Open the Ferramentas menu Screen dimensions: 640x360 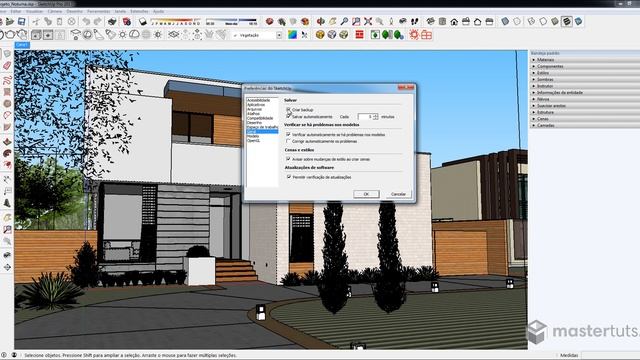click(98, 11)
